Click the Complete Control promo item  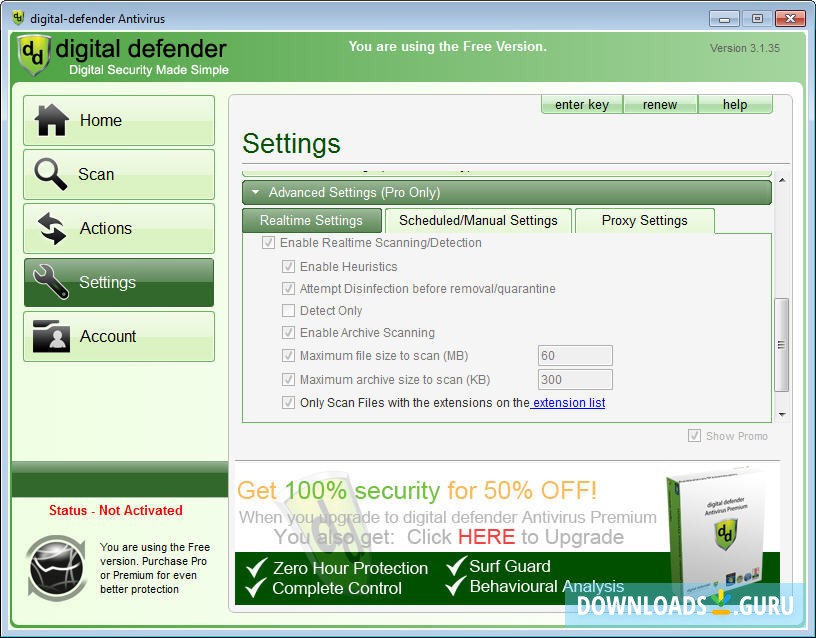point(324,589)
